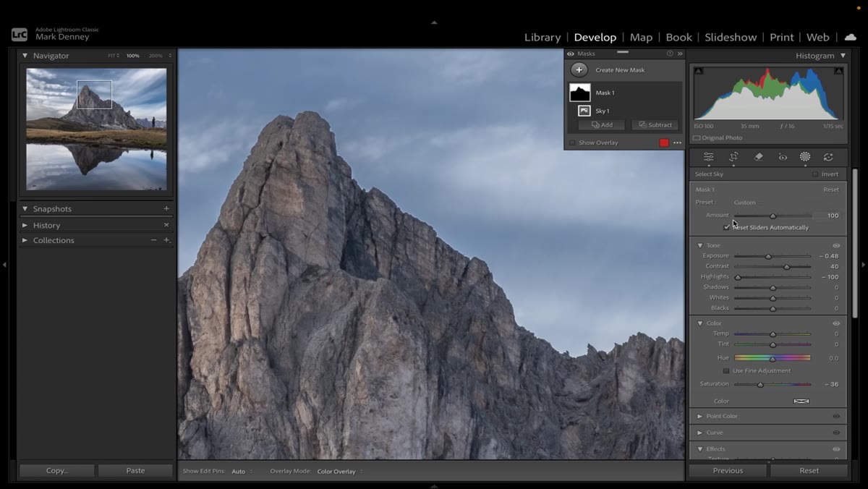Expand the Curve section
868x489 pixels.
(x=699, y=433)
